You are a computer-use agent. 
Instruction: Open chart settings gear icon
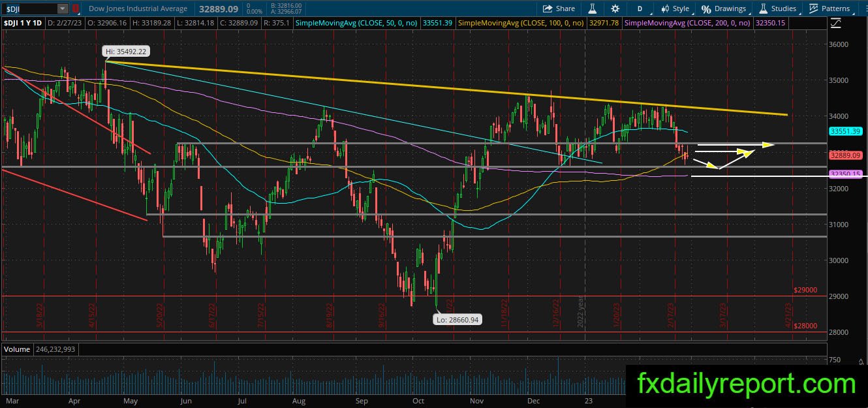pos(615,8)
